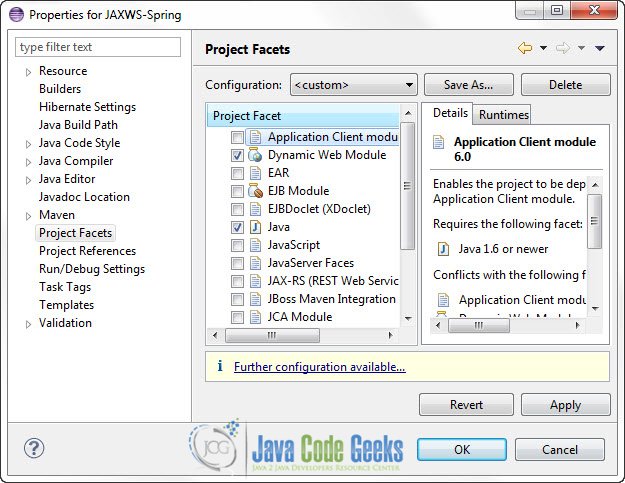The image size is (625, 483).
Task: Click the EJB Module bean icon
Action: tap(255, 190)
